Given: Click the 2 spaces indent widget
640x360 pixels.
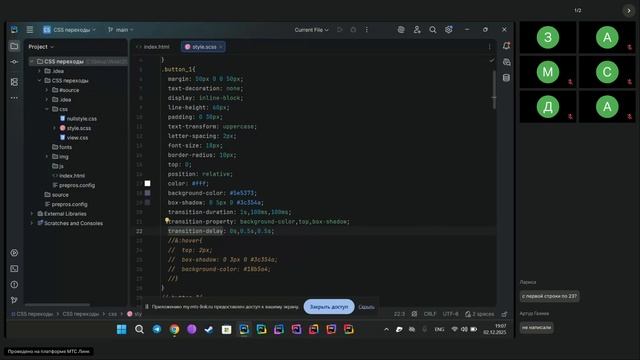Looking at the screenshot, I should [x=480, y=314].
